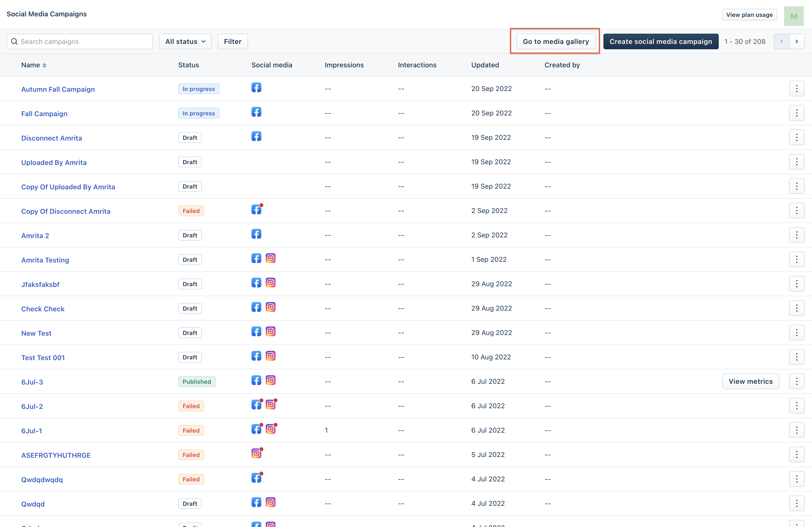Expand the All status dropdown
The image size is (812, 527).
[185, 41]
